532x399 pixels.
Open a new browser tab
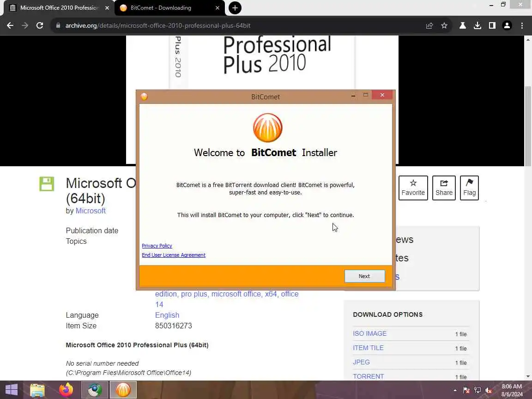click(x=235, y=8)
